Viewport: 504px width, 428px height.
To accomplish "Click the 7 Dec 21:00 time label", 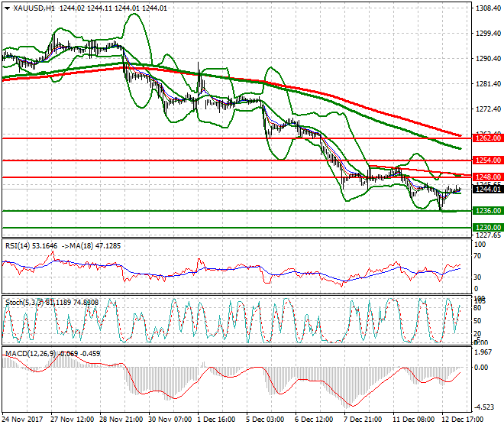I will [x=363, y=420].
